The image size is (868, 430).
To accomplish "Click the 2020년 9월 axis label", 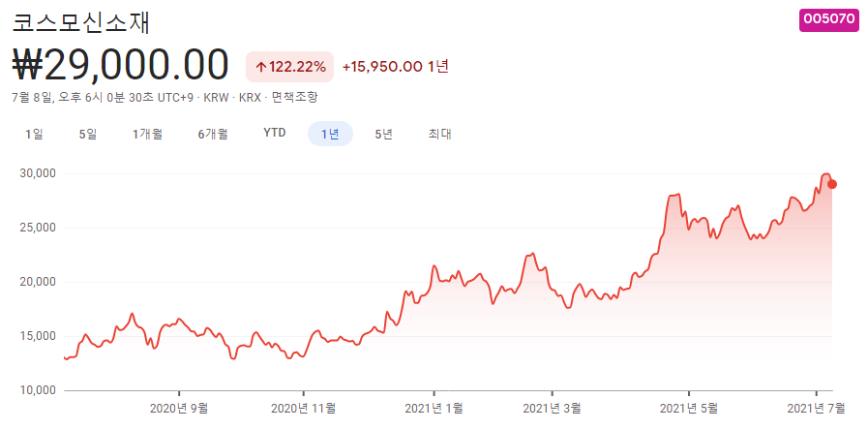I will [179, 409].
